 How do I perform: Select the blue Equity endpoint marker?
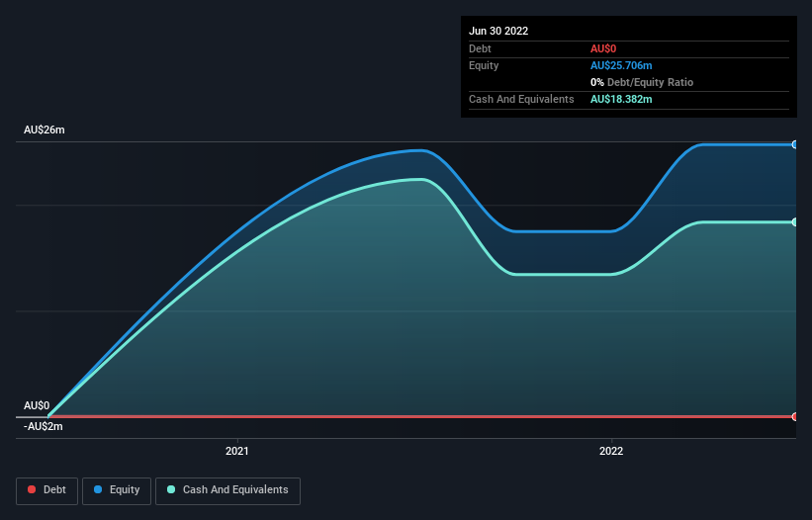(x=795, y=145)
